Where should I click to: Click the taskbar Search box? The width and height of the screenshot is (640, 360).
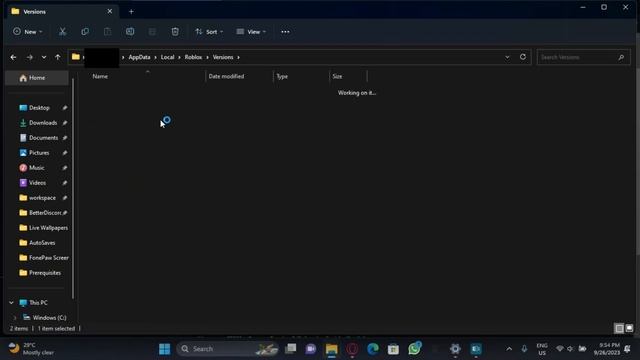pos(227,349)
